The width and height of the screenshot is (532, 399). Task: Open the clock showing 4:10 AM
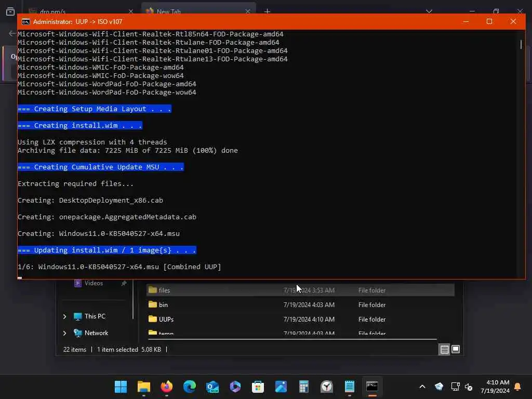(x=495, y=387)
